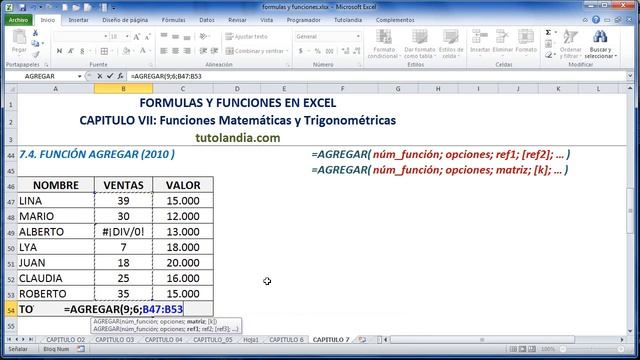Image resolution: width=640 pixels, height=360 pixels.
Task: Click the Cut scissors icon
Action: pyautogui.click(x=36, y=33)
